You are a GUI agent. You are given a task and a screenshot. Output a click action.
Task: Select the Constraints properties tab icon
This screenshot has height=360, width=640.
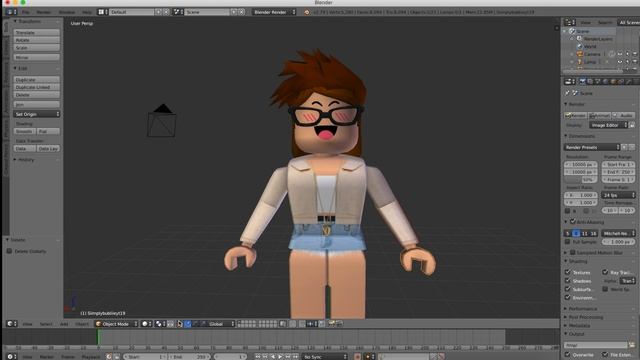621,82
